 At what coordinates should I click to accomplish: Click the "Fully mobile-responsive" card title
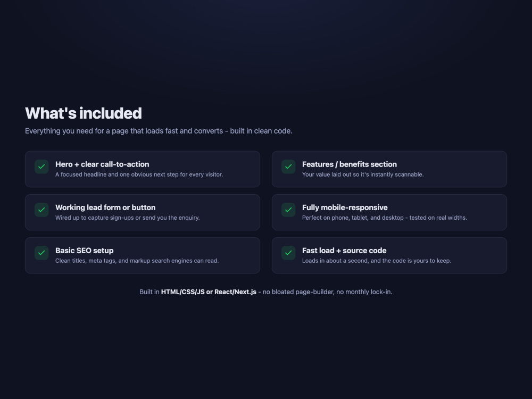(x=345, y=207)
